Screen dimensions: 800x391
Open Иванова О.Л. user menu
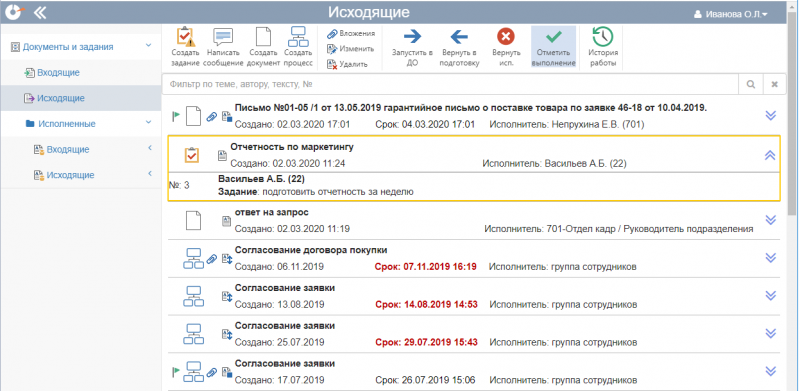tap(731, 14)
